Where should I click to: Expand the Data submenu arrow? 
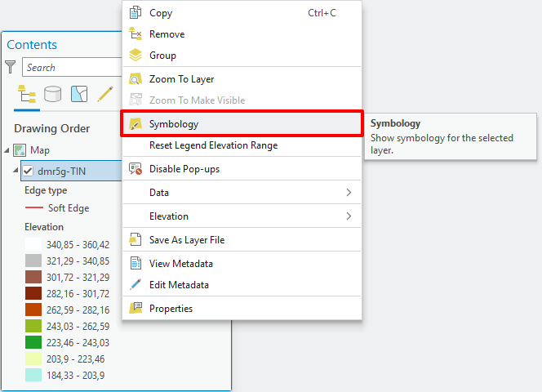(x=349, y=193)
